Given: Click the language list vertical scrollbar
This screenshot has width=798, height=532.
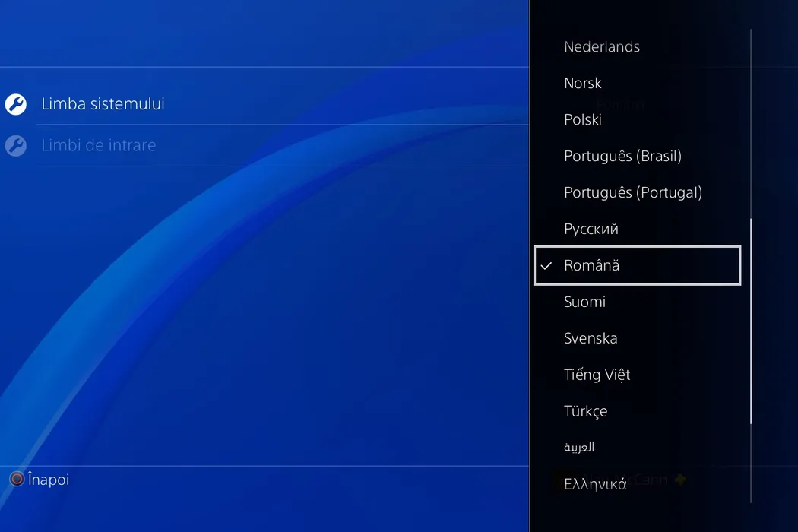Looking at the screenshot, I should pyautogui.click(x=751, y=319).
